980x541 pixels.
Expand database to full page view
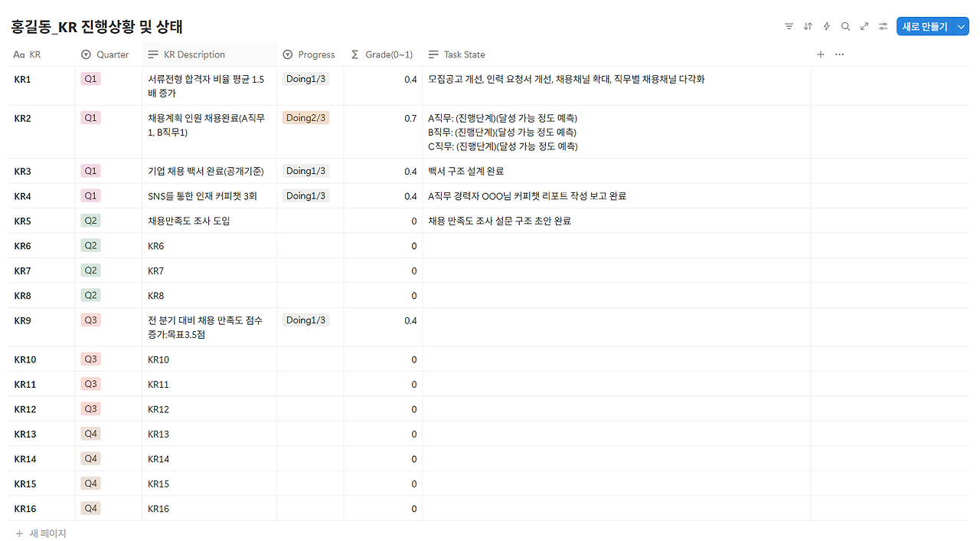[x=864, y=26]
